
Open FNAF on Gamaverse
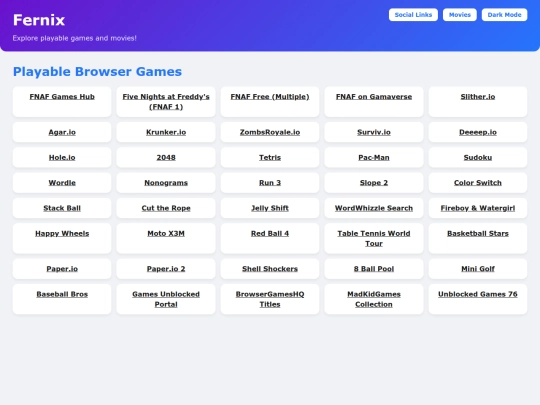[374, 97]
